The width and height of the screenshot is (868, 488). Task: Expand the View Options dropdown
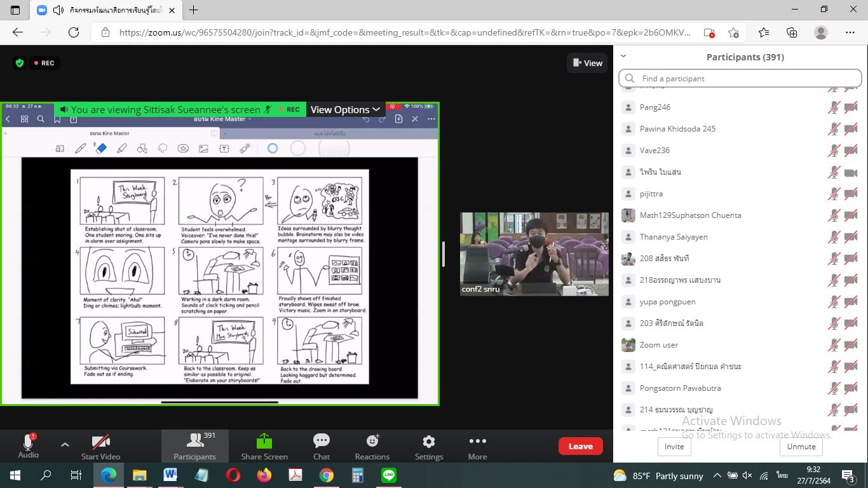345,109
